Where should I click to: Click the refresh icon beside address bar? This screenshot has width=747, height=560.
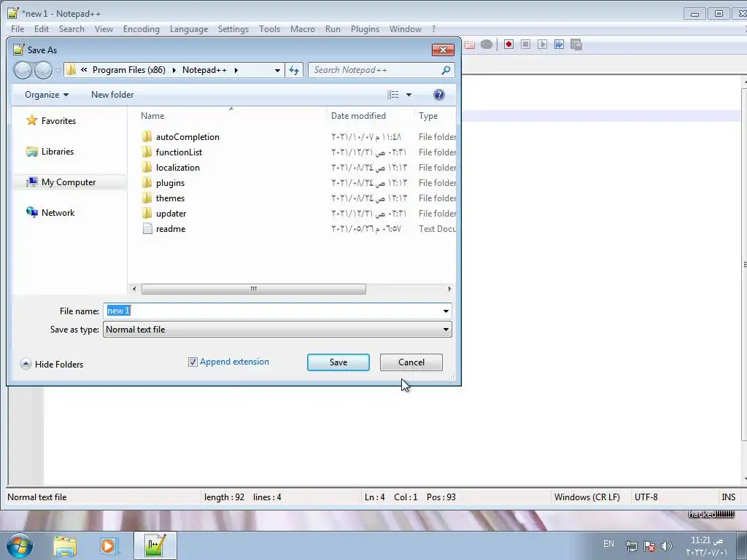[x=294, y=71]
